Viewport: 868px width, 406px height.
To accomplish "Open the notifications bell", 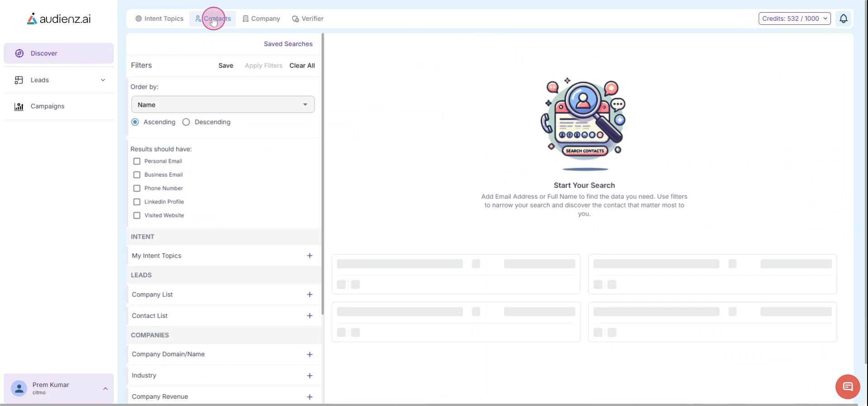I will [844, 19].
